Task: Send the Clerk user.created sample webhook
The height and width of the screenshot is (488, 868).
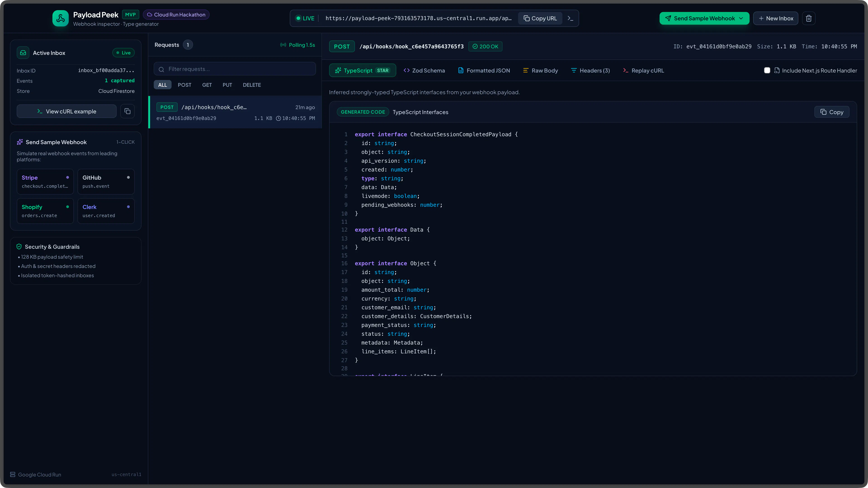Action: (106, 211)
